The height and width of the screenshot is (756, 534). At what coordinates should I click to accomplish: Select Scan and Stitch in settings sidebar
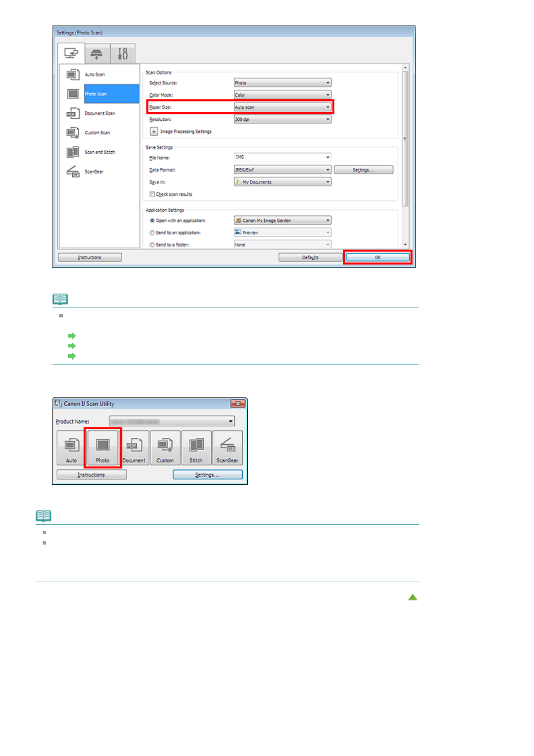tap(99, 152)
